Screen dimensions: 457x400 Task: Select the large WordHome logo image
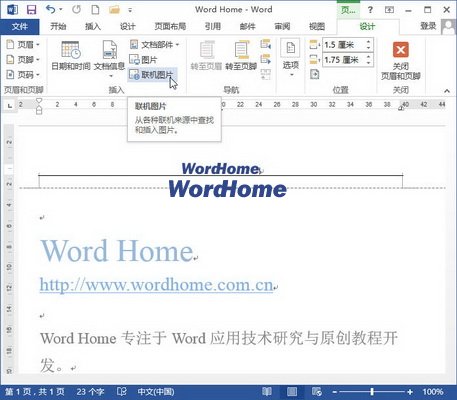[x=228, y=189]
